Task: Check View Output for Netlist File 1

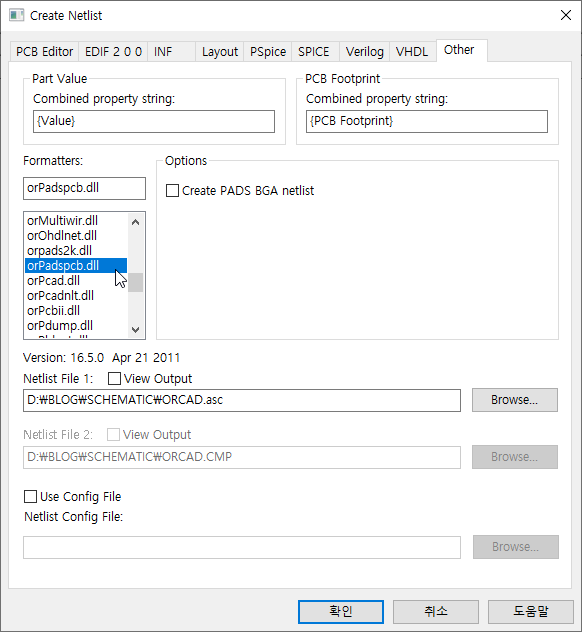Action: click(114, 378)
